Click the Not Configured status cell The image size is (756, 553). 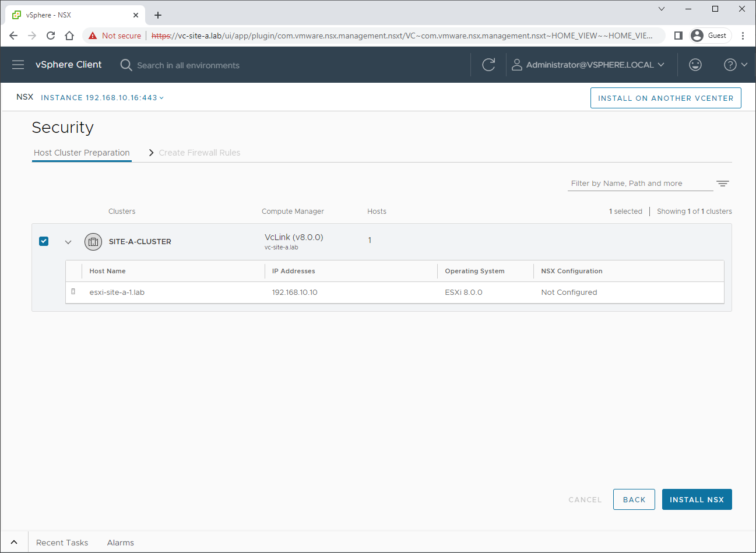point(569,293)
